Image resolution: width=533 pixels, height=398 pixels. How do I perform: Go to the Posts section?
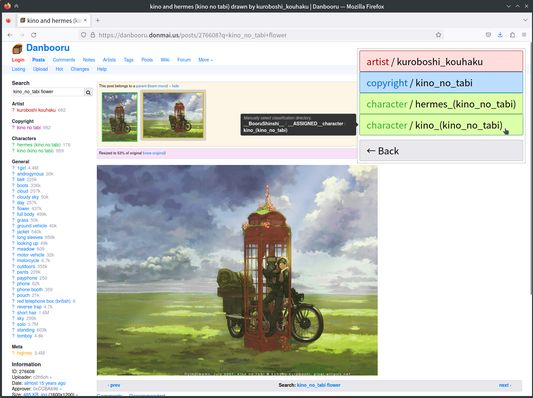tap(38, 60)
